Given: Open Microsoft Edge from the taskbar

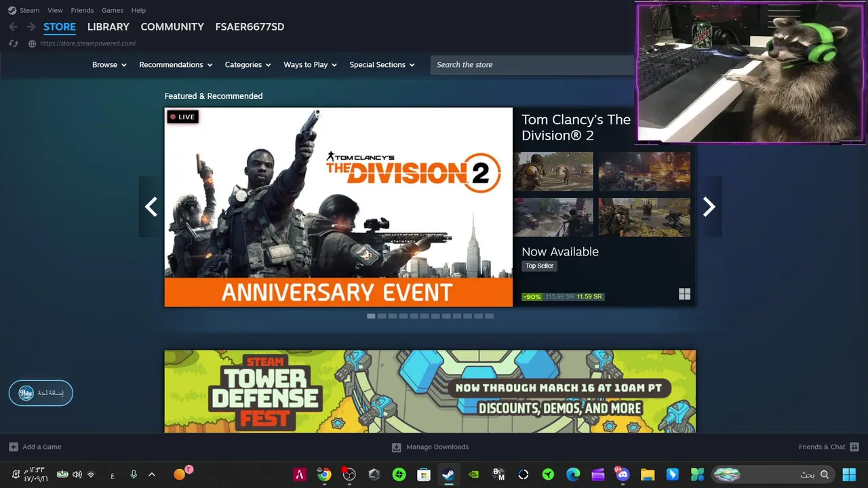Looking at the screenshot, I should coord(573,474).
